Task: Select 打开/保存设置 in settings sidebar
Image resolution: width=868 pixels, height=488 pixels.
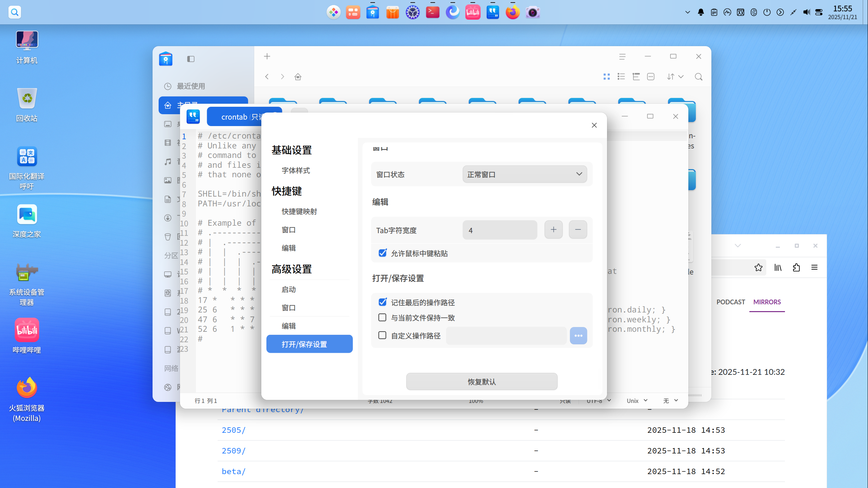Action: [x=309, y=344]
